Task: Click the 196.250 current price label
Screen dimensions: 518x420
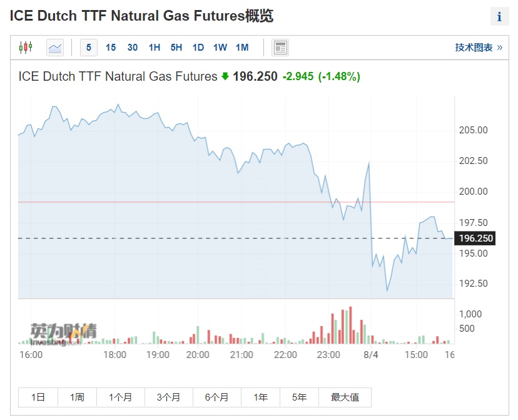Action: click(x=476, y=238)
